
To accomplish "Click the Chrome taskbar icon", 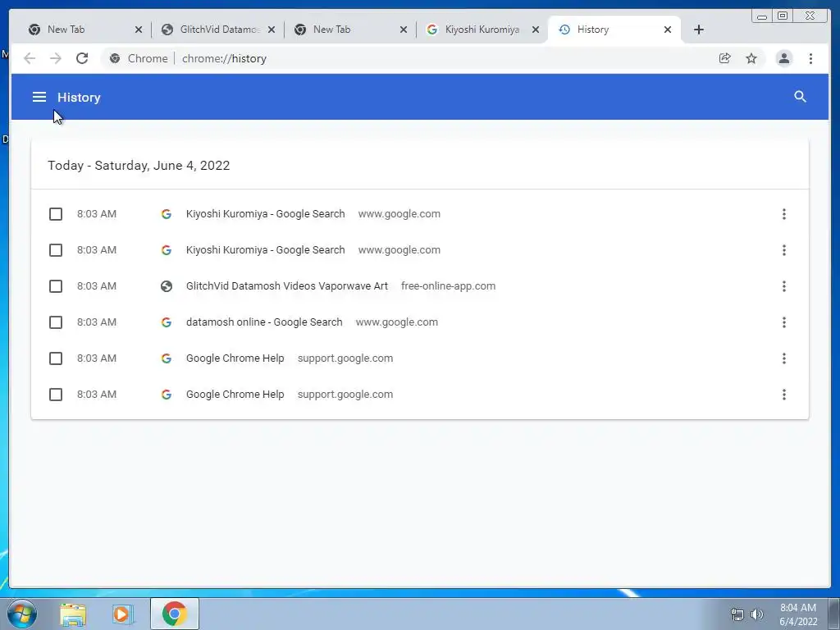I will pos(174,614).
